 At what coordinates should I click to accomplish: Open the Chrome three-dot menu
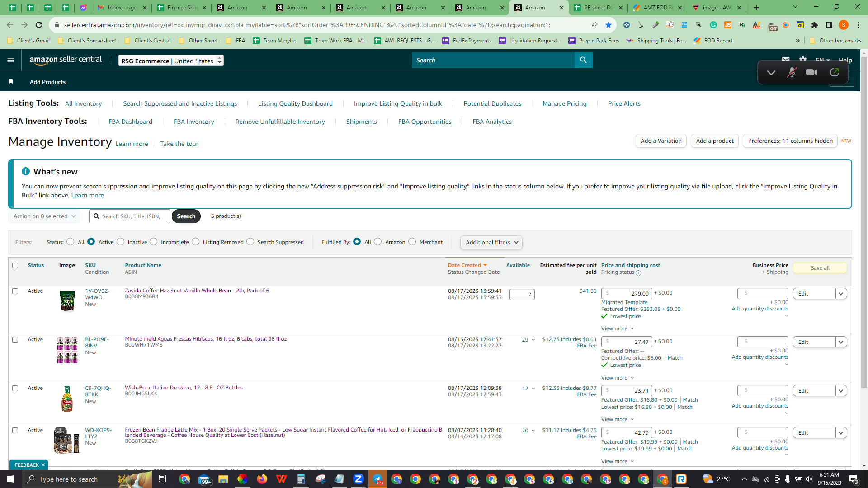(x=858, y=25)
